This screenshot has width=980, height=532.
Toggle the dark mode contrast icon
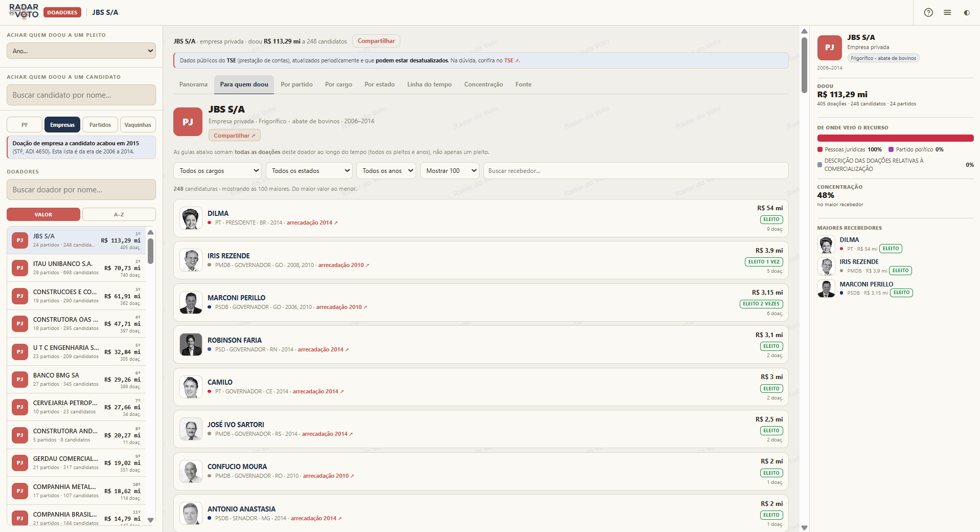point(966,12)
